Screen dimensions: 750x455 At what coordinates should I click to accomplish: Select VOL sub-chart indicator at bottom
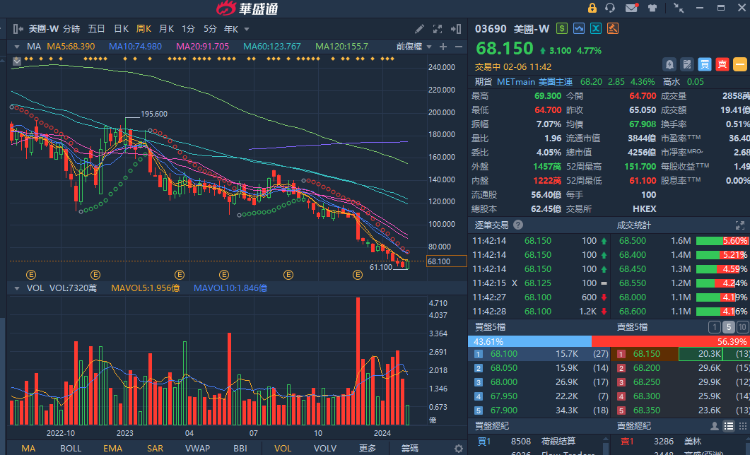click(282, 448)
